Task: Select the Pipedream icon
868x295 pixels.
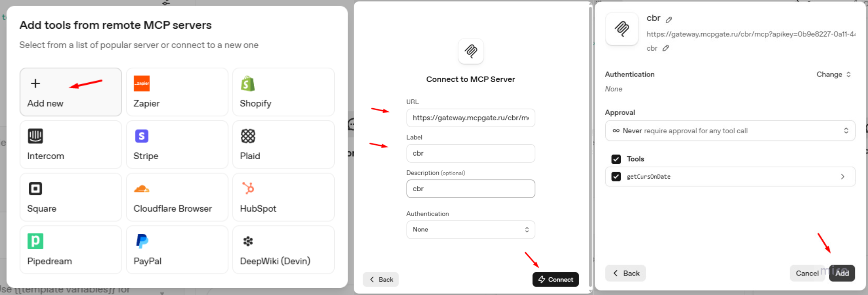Action: 35,241
